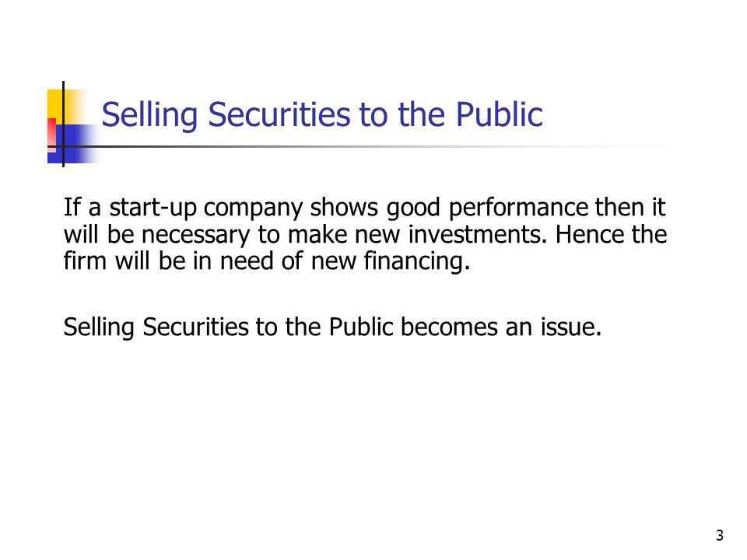Image resolution: width=747 pixels, height=560 pixels.
Task: Click the vertical black line in title ornament
Action: coord(63,124)
